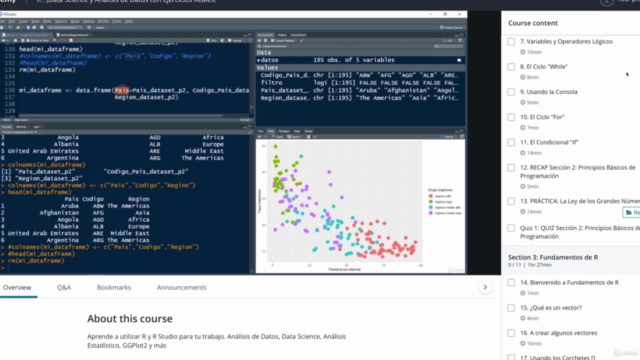Switch to the History tab

[282, 35]
